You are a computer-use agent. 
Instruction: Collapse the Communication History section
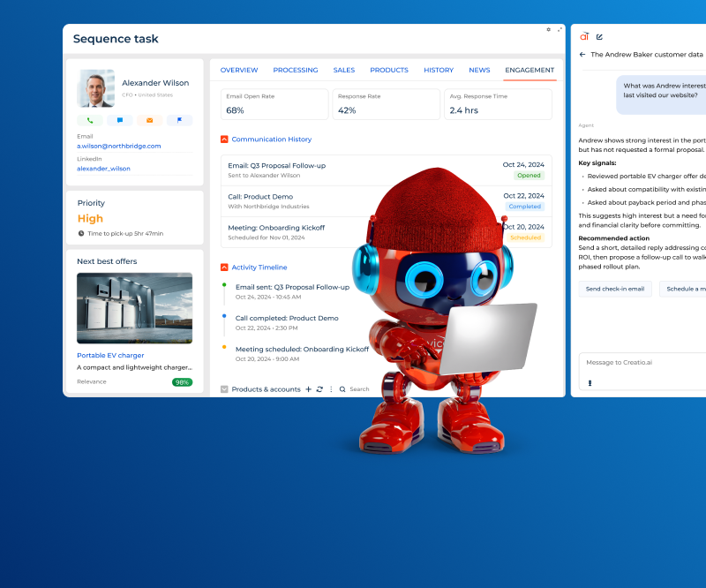pyautogui.click(x=224, y=139)
